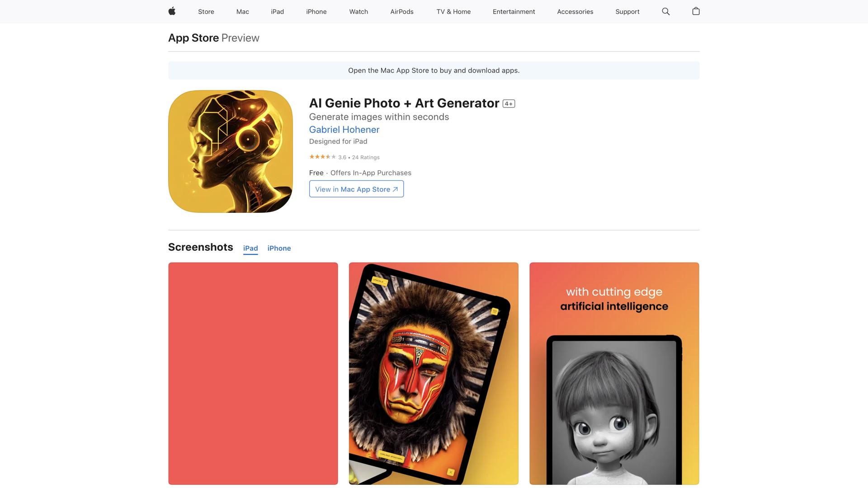Select the iPad screenshots tab
The image size is (868, 488).
click(x=250, y=248)
